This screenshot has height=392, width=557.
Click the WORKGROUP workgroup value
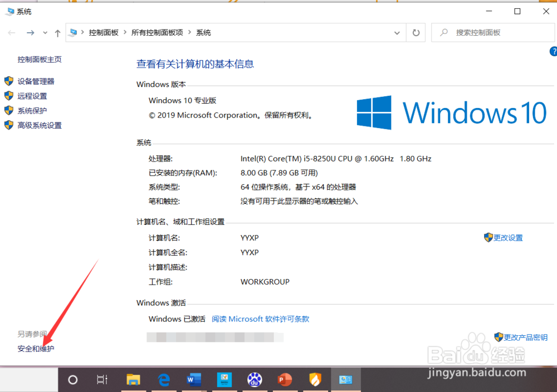(265, 282)
